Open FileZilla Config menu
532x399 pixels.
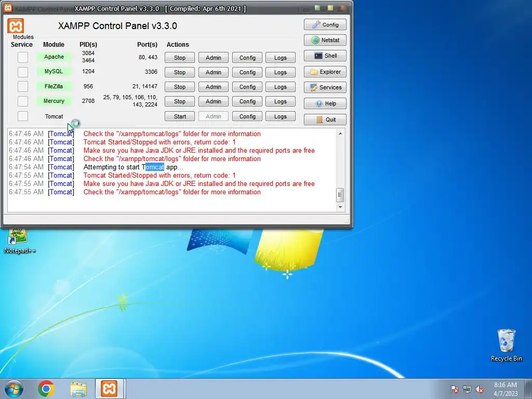(x=247, y=87)
